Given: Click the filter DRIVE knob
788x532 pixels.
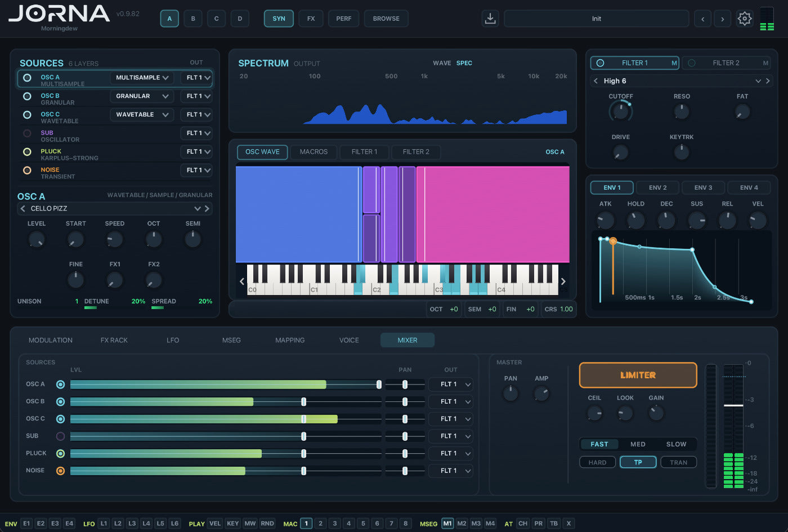Looking at the screenshot, I should pos(620,152).
